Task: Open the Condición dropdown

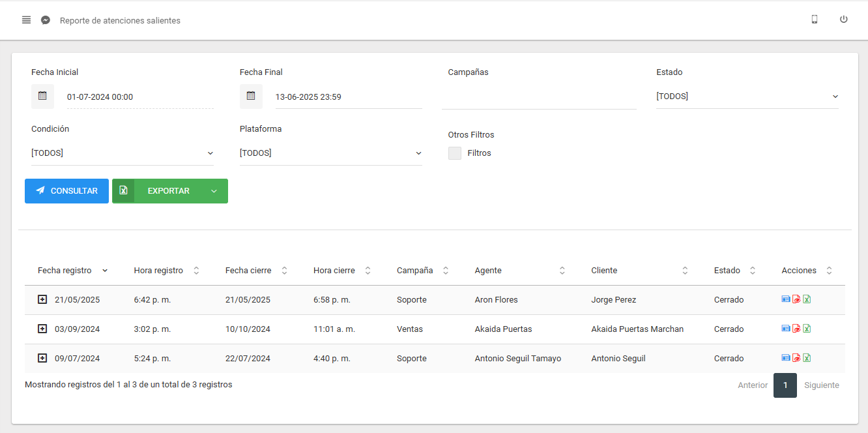Action: 122,153
